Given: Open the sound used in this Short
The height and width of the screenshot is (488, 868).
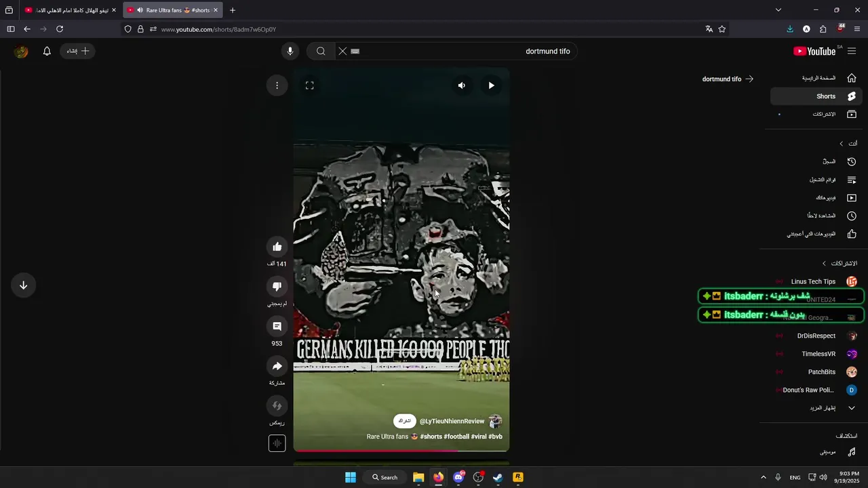Looking at the screenshot, I should point(277,443).
